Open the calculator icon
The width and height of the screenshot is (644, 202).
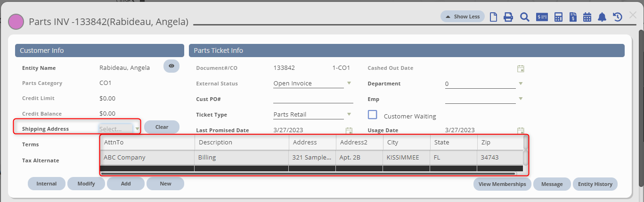[559, 17]
